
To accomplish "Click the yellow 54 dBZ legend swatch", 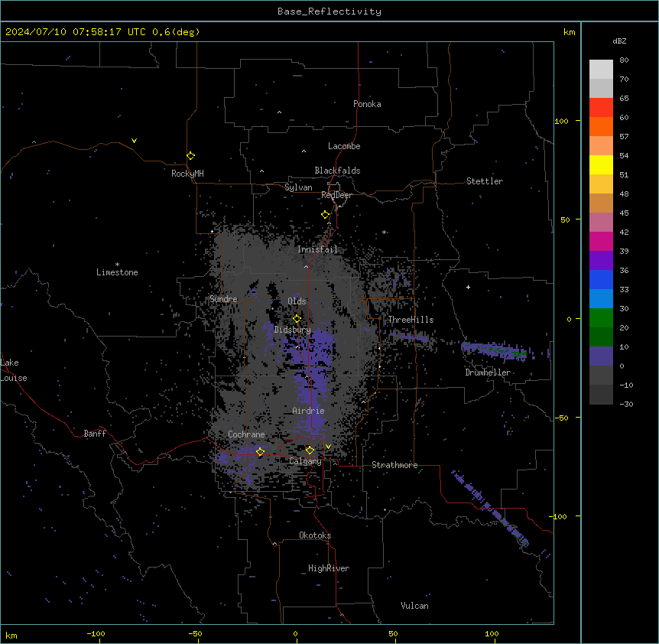I will 601,164.
